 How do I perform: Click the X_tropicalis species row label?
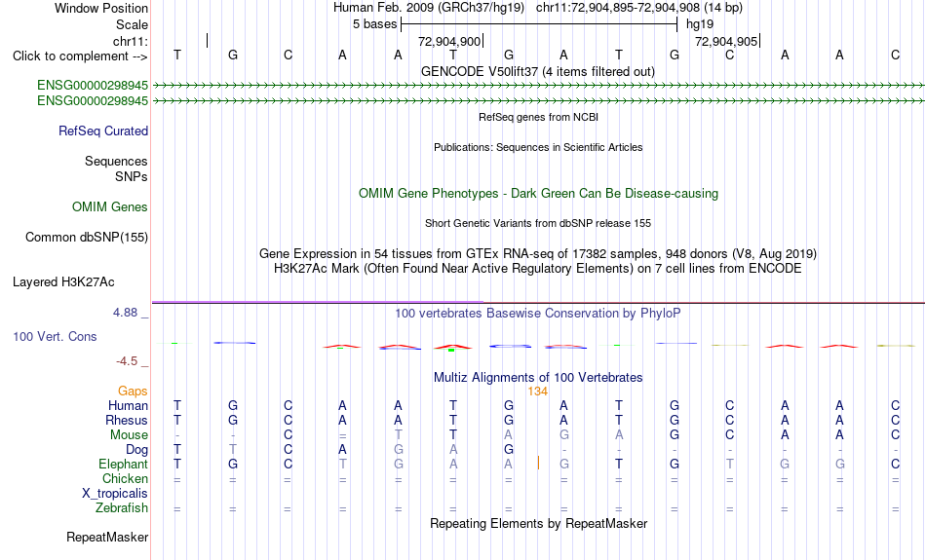click(115, 494)
